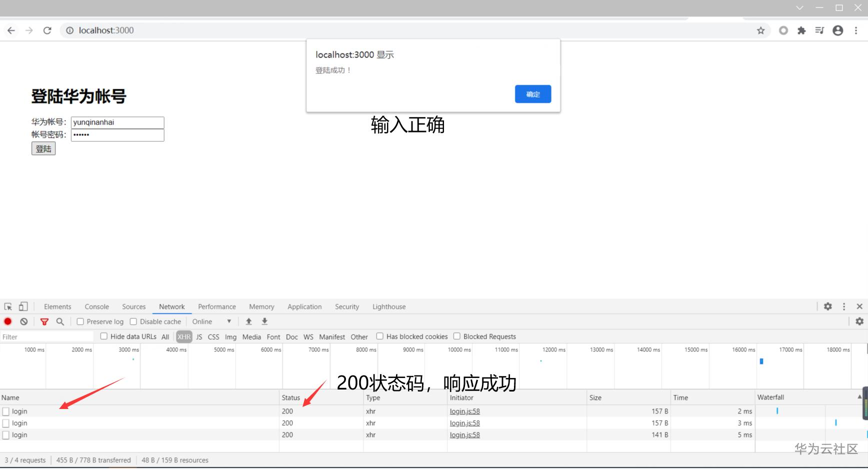Enable the Preserve log checkbox

(80, 321)
